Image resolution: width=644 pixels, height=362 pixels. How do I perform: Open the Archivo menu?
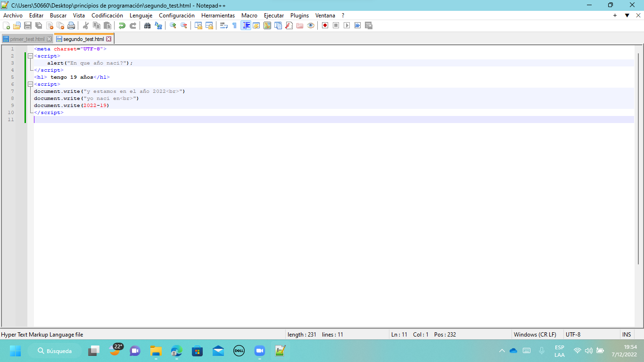pyautogui.click(x=13, y=16)
